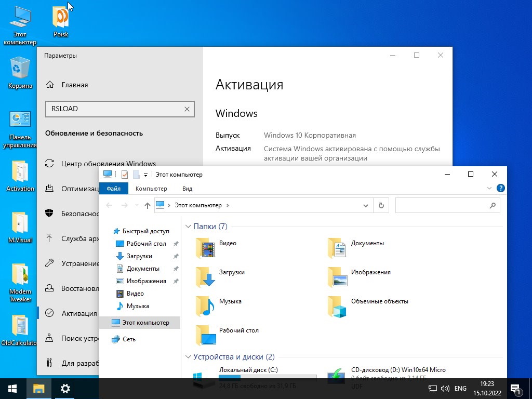532x399 pixels.
Task: Open the Poisk desktop shortcut
Action: 61,21
